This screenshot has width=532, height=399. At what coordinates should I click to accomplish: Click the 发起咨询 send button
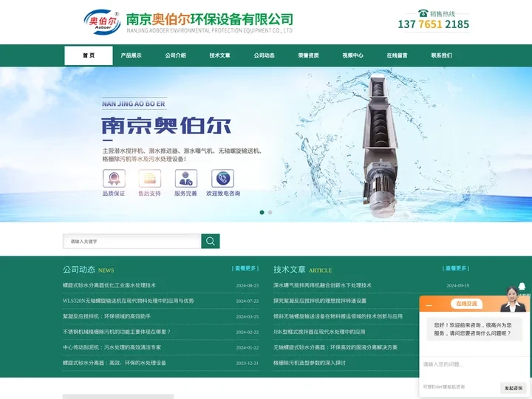tap(513, 388)
